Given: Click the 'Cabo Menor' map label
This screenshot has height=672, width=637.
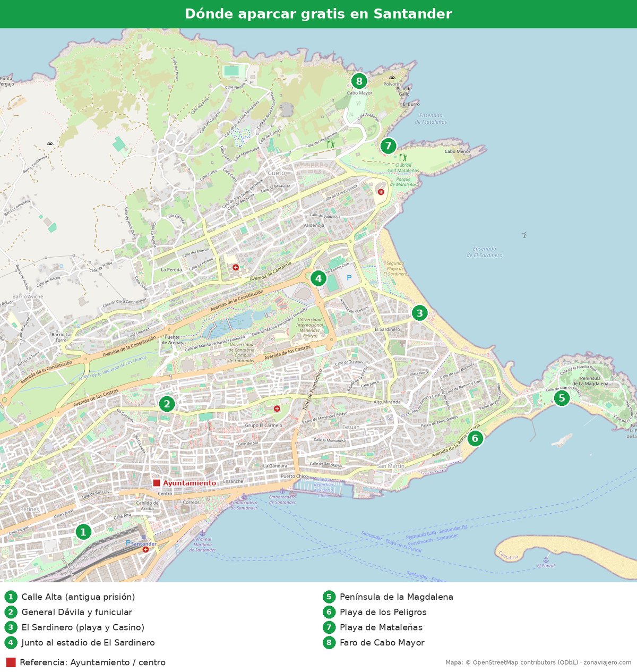Looking at the screenshot, I should point(457,151).
